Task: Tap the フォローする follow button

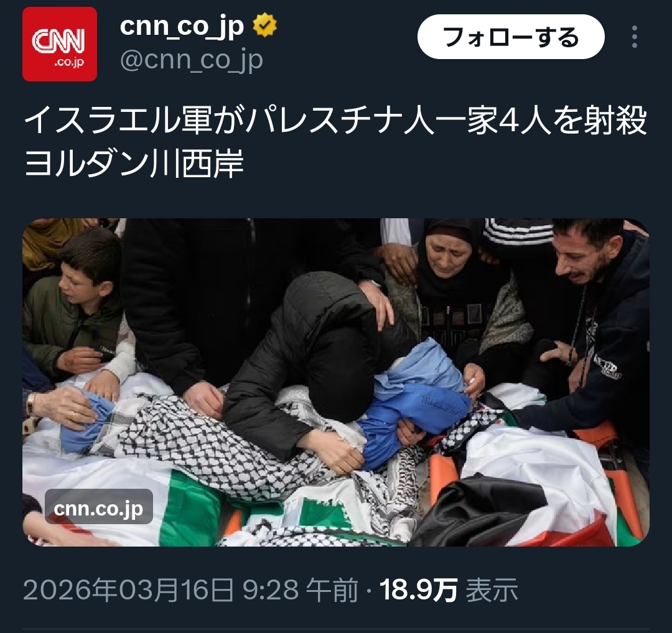Action: click(511, 37)
